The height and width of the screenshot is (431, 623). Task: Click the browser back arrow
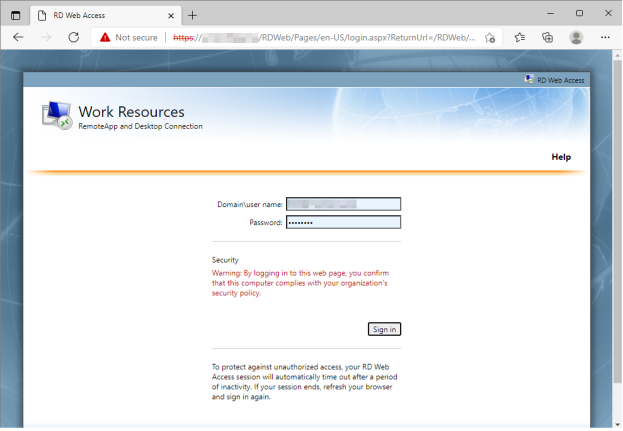[18, 37]
